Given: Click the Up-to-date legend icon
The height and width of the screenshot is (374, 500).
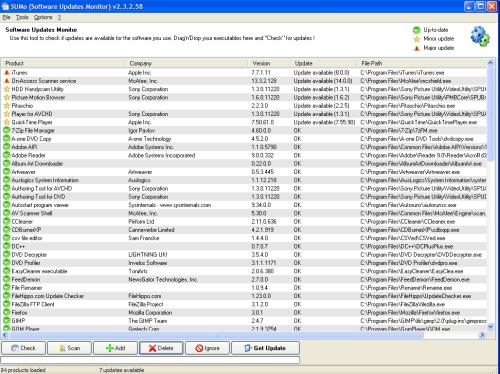Looking at the screenshot, I should tap(417, 30).
